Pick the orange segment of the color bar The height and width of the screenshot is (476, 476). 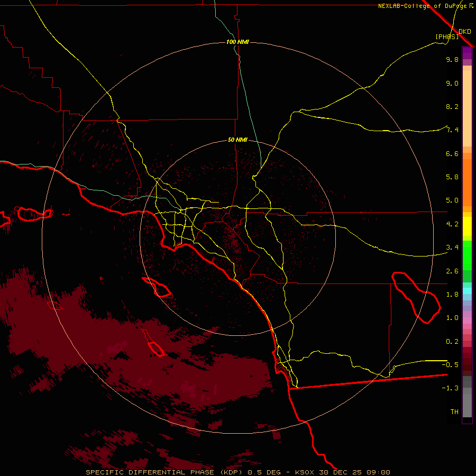pos(467,182)
